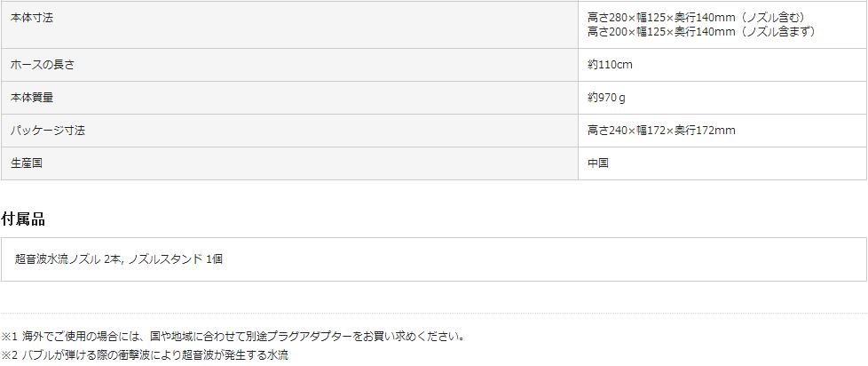Click the 約970g weight value

606,98
